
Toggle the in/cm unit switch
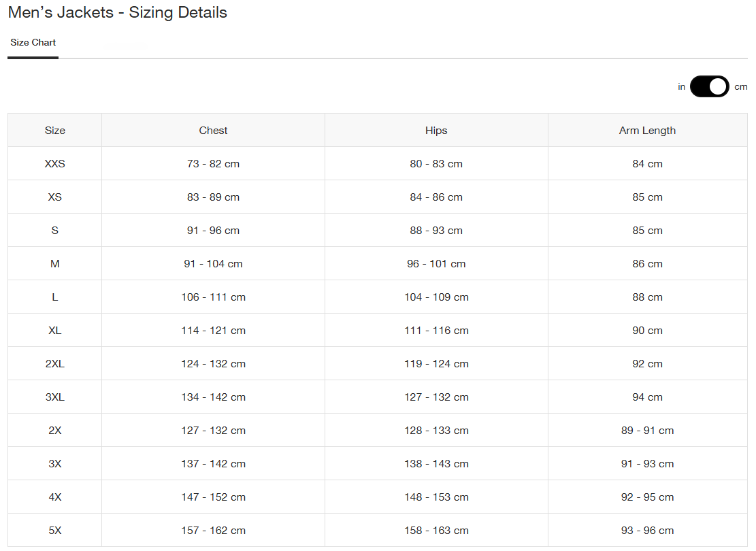tap(709, 87)
